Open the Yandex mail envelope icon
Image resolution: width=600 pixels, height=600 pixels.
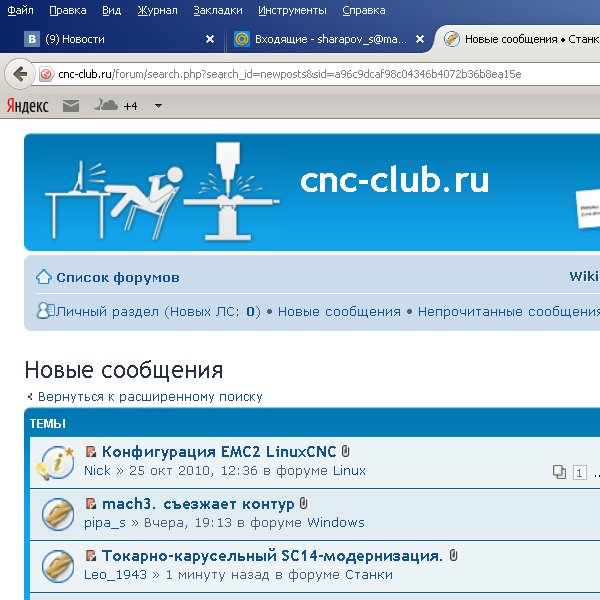pyautogui.click(x=71, y=106)
